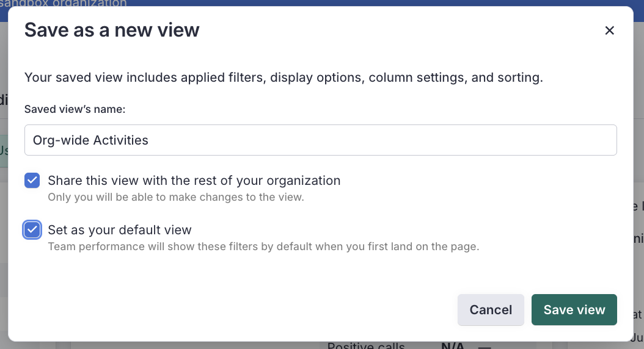Click the 'Save as a new view' heading
The height and width of the screenshot is (349, 644).
[112, 30]
